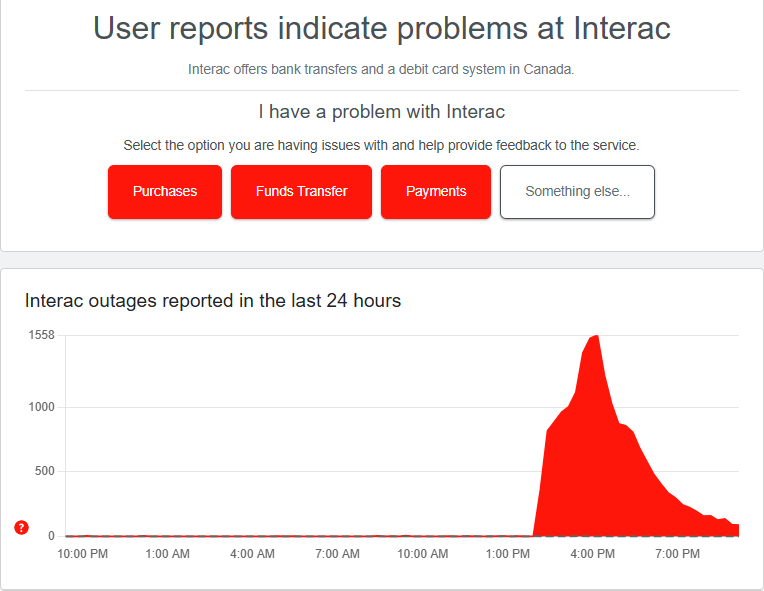Click the 4:00 PM time label
This screenshot has width=764, height=591.
point(592,554)
